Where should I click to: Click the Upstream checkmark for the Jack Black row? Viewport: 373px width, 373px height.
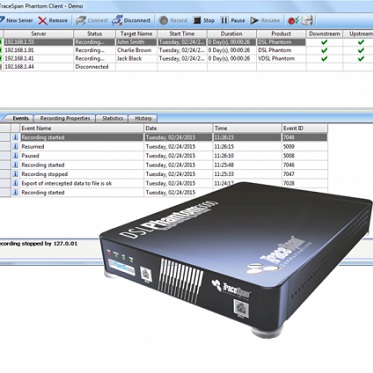click(x=361, y=58)
